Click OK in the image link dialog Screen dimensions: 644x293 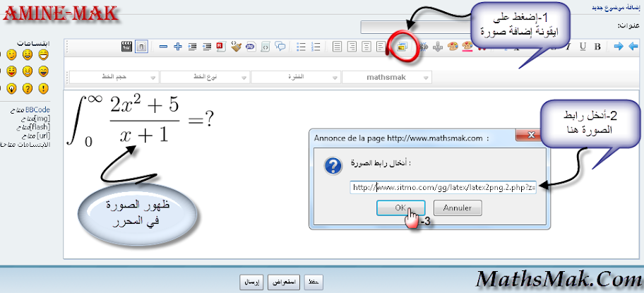(x=400, y=208)
